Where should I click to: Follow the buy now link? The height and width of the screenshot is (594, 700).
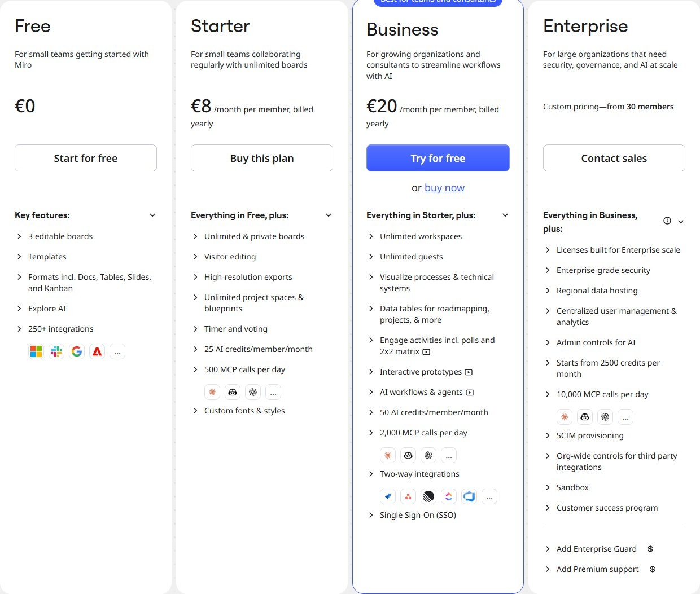[444, 188]
